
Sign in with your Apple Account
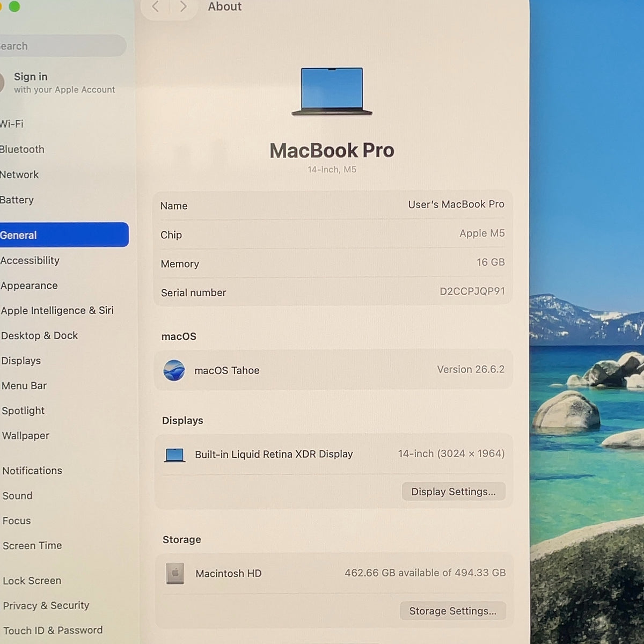click(58, 83)
